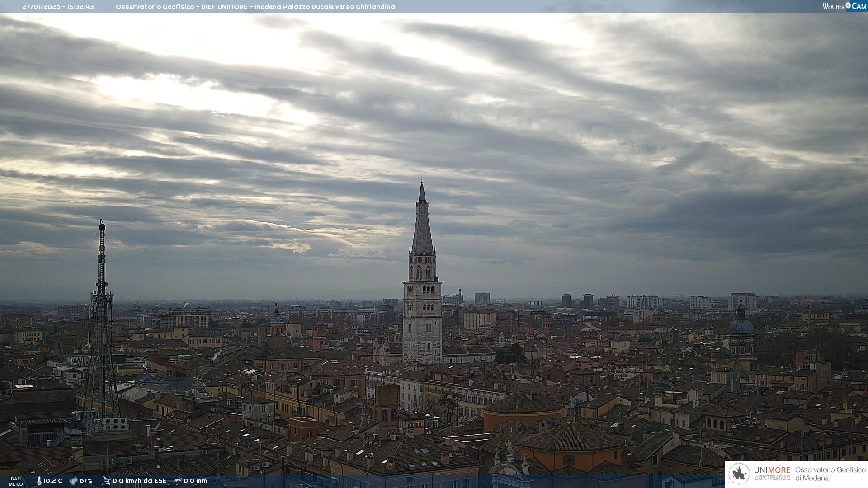
Task: Click the 10.2 C temperature reading
Action: coord(53,481)
